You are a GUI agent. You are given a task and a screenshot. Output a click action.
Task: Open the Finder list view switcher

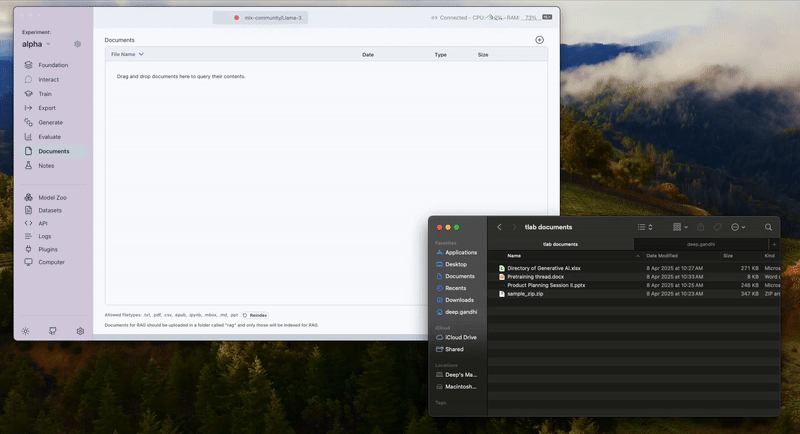tap(644, 227)
